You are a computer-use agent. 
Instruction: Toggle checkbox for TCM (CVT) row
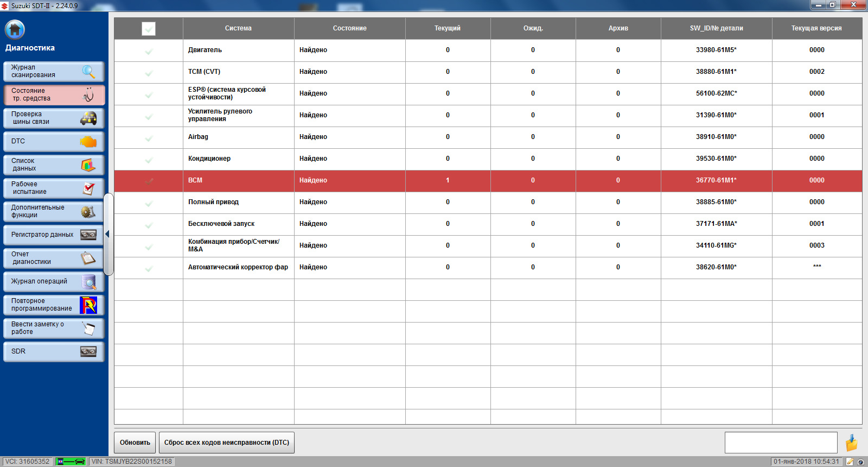[149, 72]
